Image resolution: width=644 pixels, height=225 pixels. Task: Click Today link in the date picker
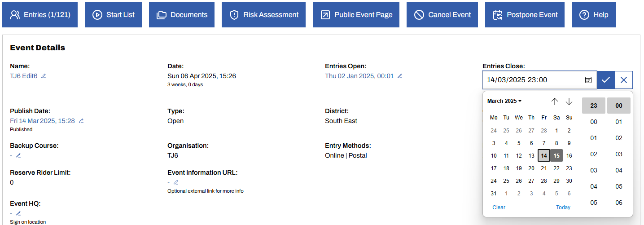click(563, 207)
